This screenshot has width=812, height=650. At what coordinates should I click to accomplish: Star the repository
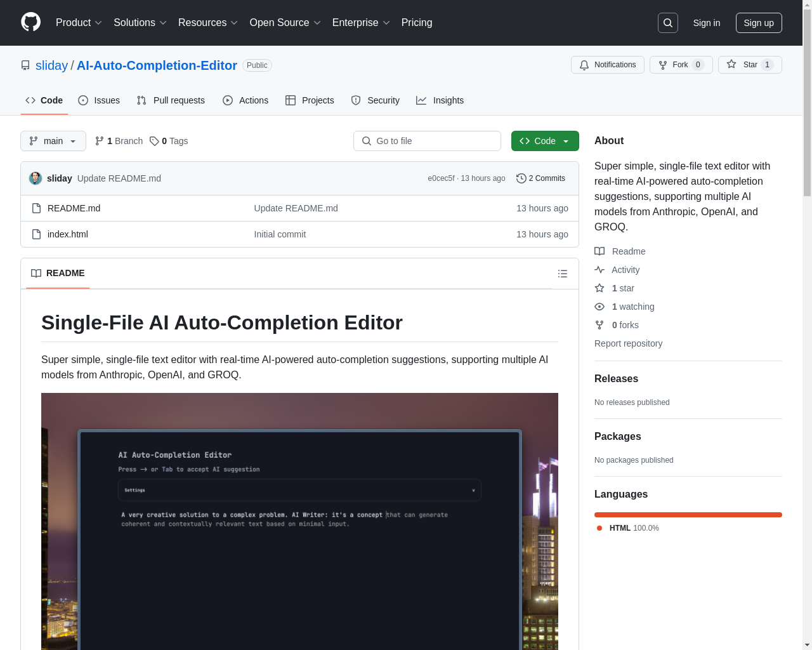pyautogui.click(x=750, y=65)
